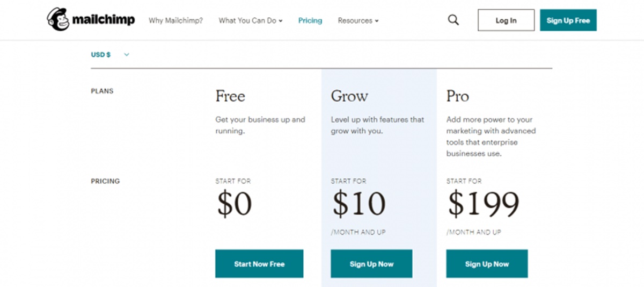Open search with the magnifier icon

[x=453, y=20]
